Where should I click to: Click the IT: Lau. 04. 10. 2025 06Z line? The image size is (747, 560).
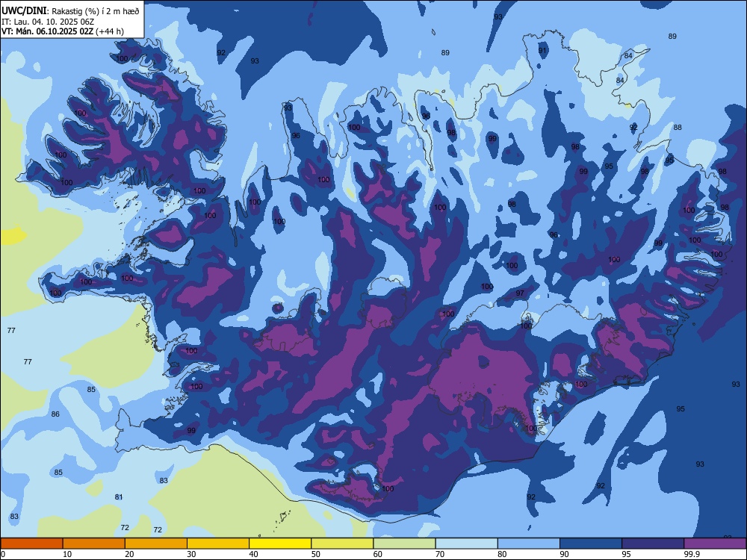48,22
